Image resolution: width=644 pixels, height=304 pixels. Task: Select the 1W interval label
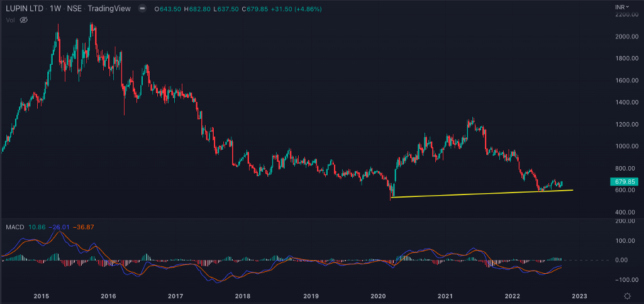pyautogui.click(x=55, y=9)
